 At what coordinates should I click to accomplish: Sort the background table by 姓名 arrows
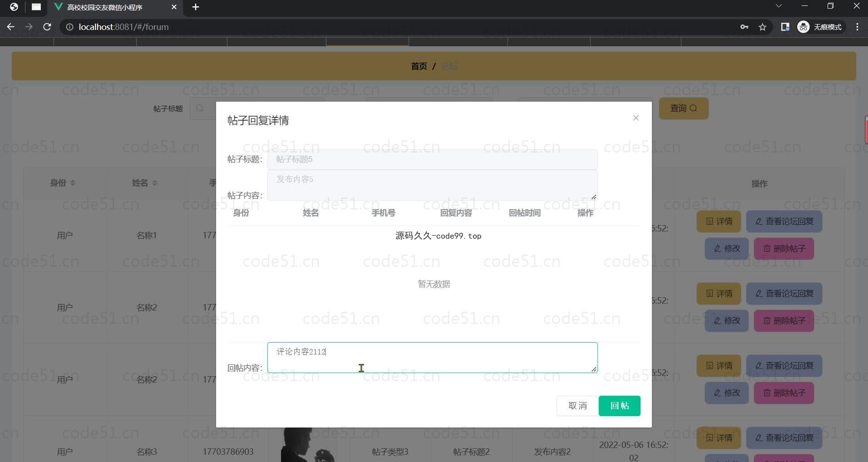(155, 183)
